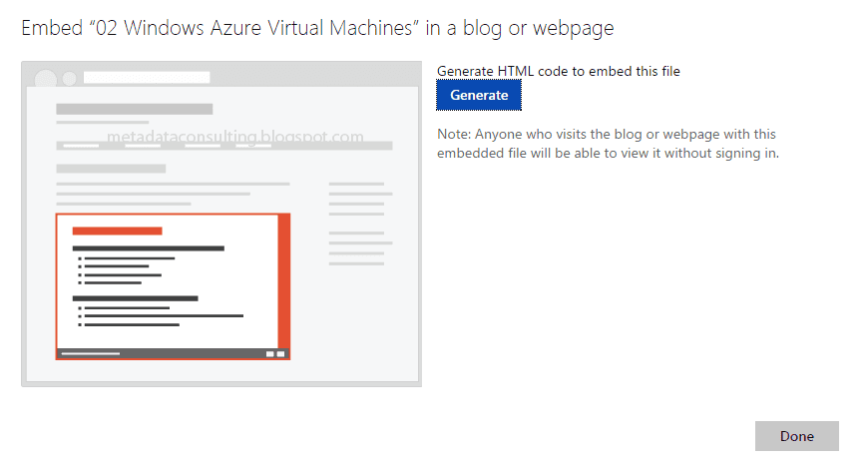Click the 'Generate HTML code to embed this file' label

click(559, 71)
